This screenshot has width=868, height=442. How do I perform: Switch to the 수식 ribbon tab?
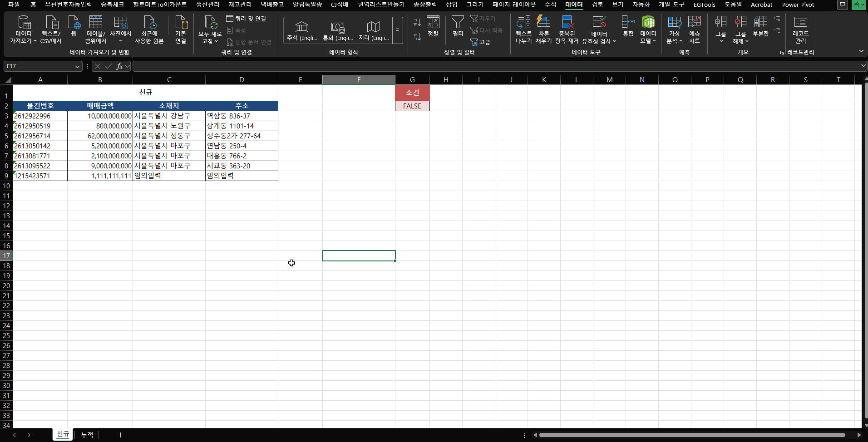point(550,5)
